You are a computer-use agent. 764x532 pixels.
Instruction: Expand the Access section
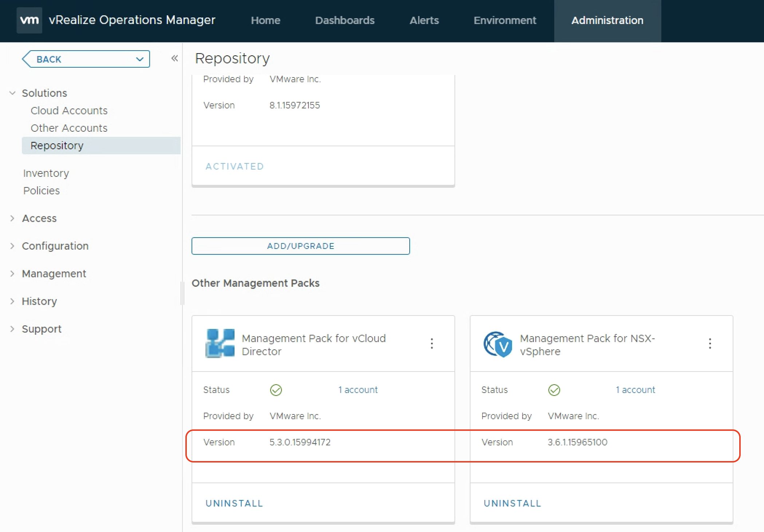[12, 218]
